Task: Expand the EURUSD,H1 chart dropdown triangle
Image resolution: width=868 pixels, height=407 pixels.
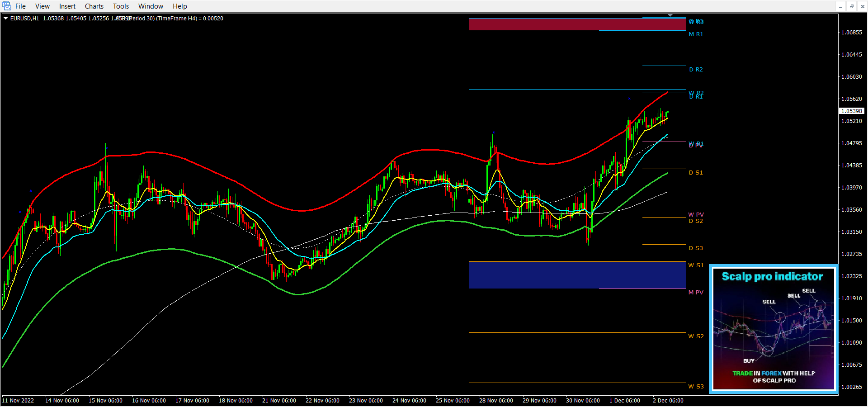Action: point(5,19)
